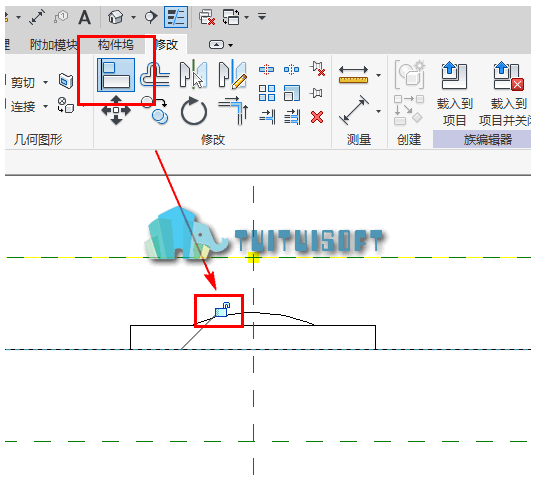Click 载入到项目并关闭 button
The image size is (538, 483).
click(505, 94)
